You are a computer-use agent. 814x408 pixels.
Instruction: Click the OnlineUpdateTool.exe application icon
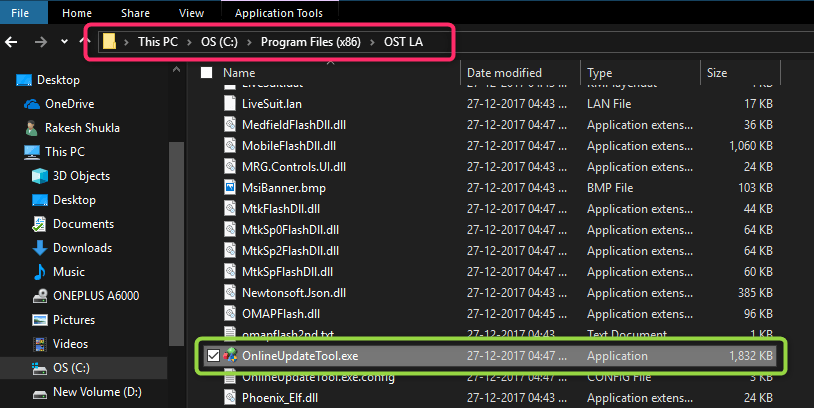pos(229,356)
